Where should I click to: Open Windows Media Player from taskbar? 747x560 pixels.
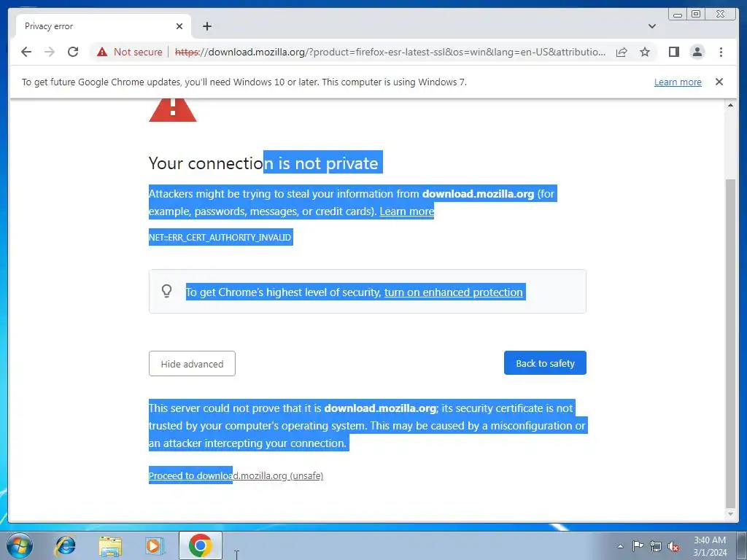pos(154,545)
